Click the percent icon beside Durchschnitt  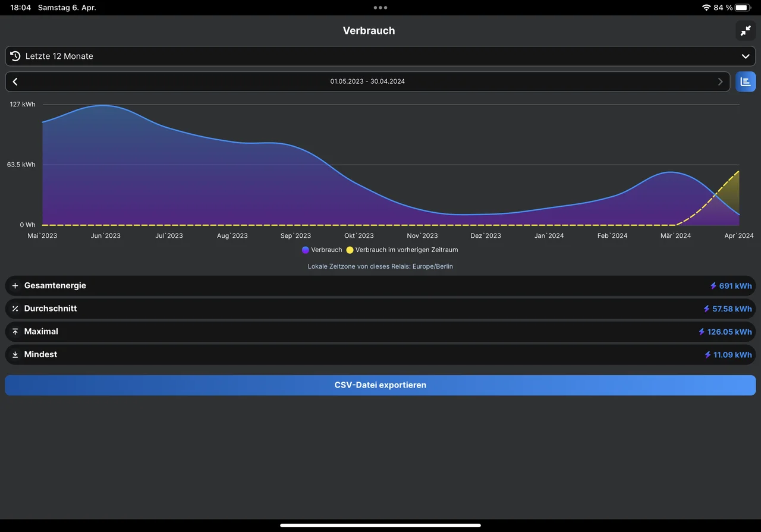(x=15, y=309)
